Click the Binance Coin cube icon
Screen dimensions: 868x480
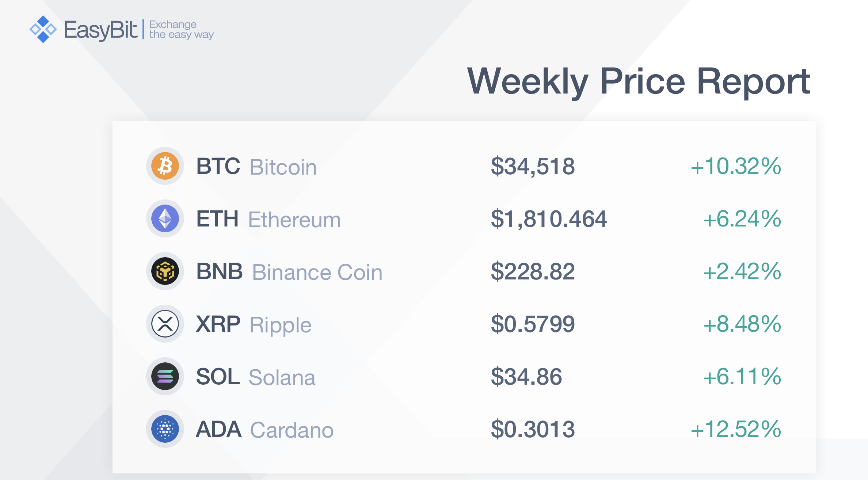coord(165,271)
